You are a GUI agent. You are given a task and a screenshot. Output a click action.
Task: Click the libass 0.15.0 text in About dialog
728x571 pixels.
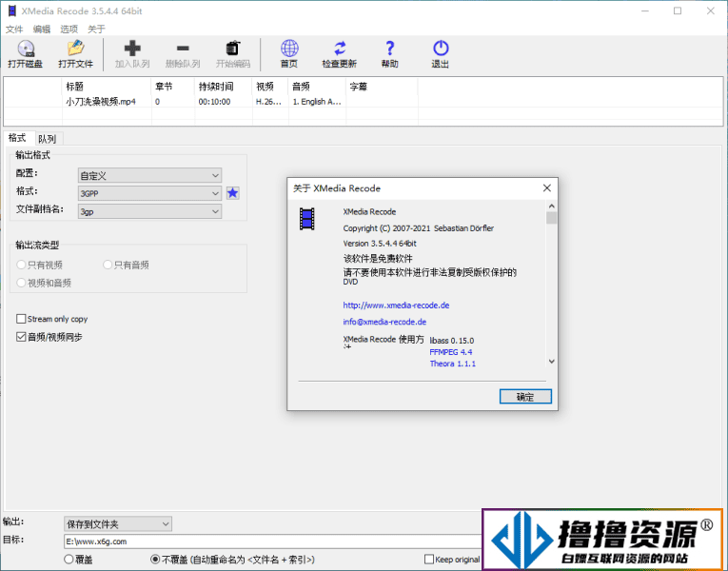pyautogui.click(x=452, y=341)
